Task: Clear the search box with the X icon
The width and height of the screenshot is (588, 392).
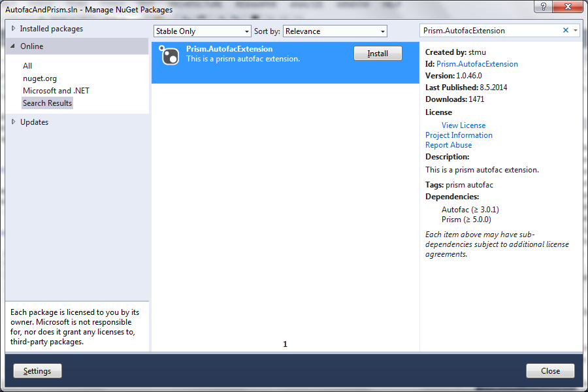Action: (x=566, y=31)
